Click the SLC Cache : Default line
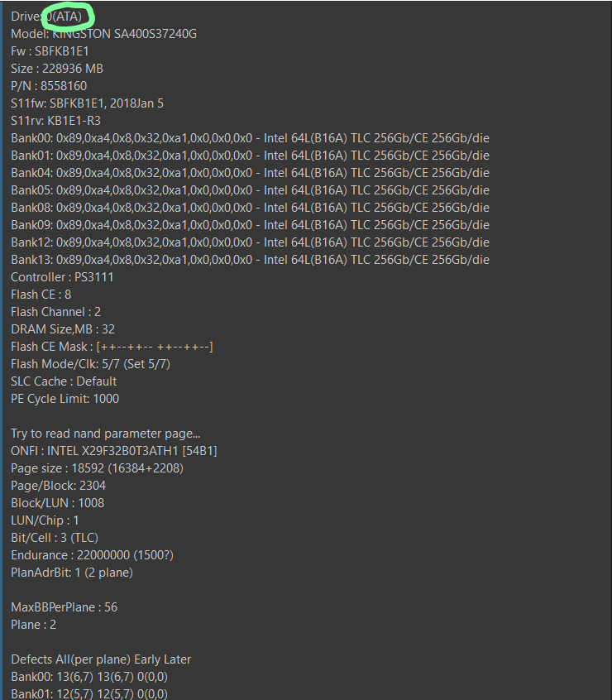Screen dimensions: 612x700 click(x=64, y=381)
